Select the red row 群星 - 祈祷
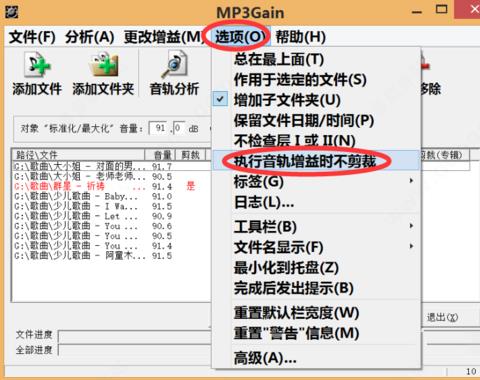 coord(112,186)
